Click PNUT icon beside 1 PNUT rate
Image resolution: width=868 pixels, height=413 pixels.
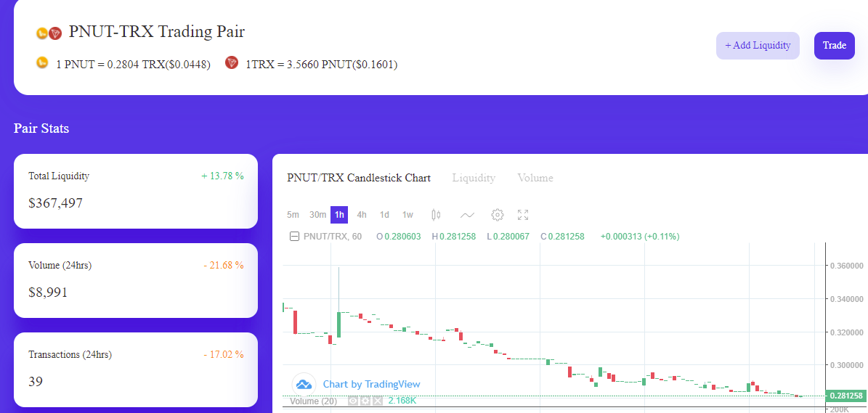point(42,62)
